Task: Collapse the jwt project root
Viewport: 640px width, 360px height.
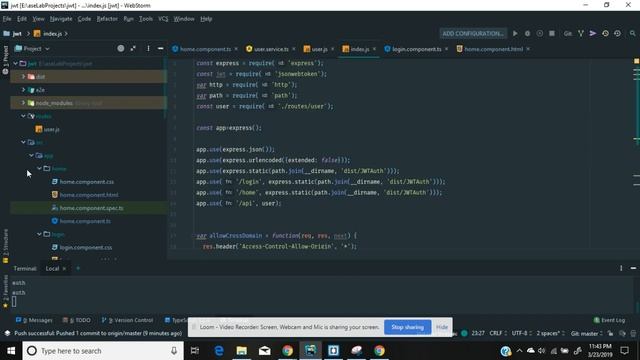Action: point(16,63)
